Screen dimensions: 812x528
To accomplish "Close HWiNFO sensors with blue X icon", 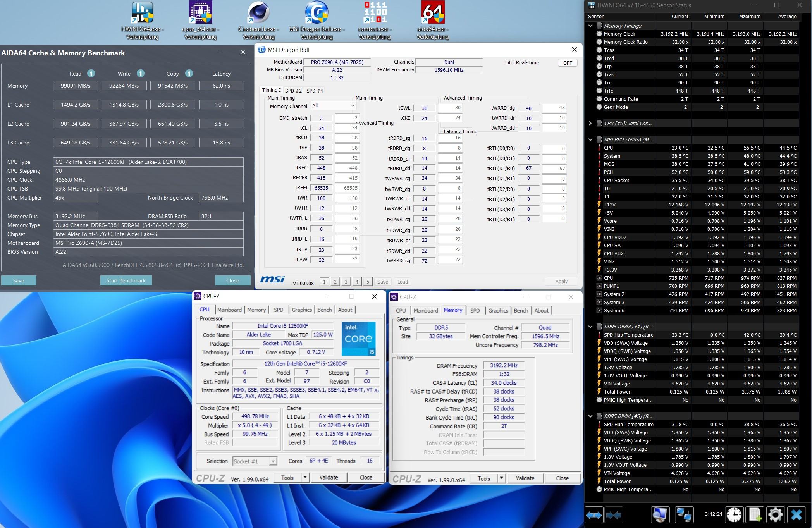I will point(797,515).
